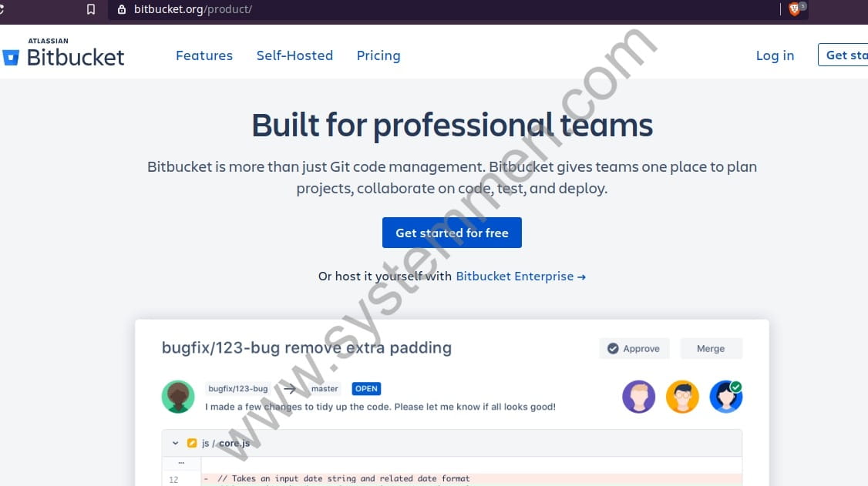Collapse the js / core.js file chevron
Viewport: 868px width, 486px height.
pyautogui.click(x=176, y=443)
